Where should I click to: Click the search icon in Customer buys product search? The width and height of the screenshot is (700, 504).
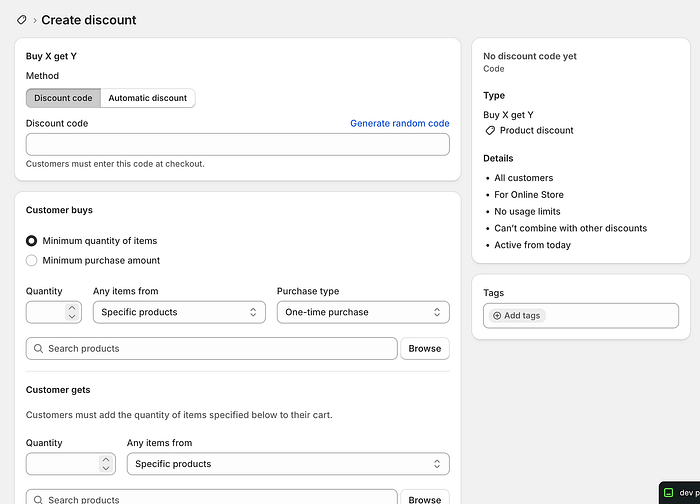(x=38, y=348)
